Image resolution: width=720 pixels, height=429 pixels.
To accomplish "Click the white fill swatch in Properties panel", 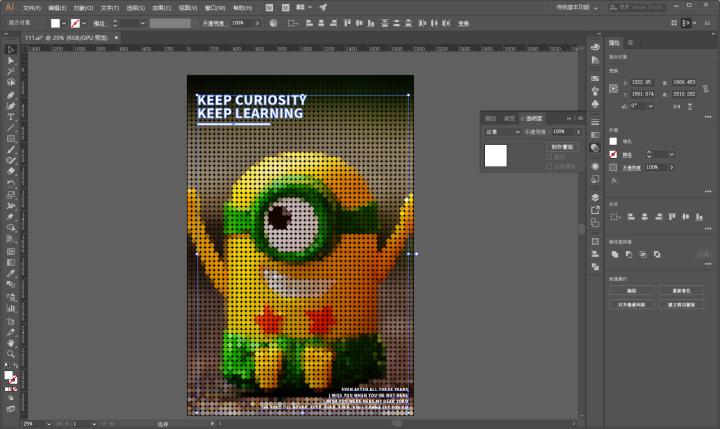I will (614, 141).
